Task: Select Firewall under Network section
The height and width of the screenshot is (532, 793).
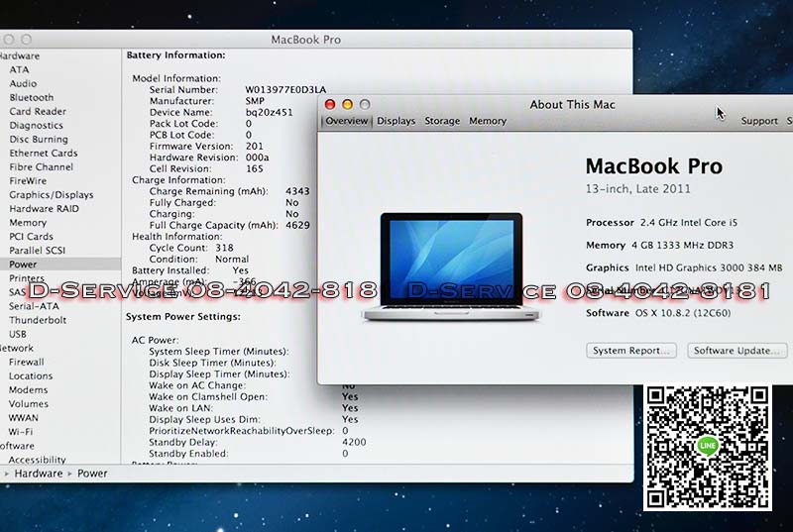Action: tap(27, 362)
